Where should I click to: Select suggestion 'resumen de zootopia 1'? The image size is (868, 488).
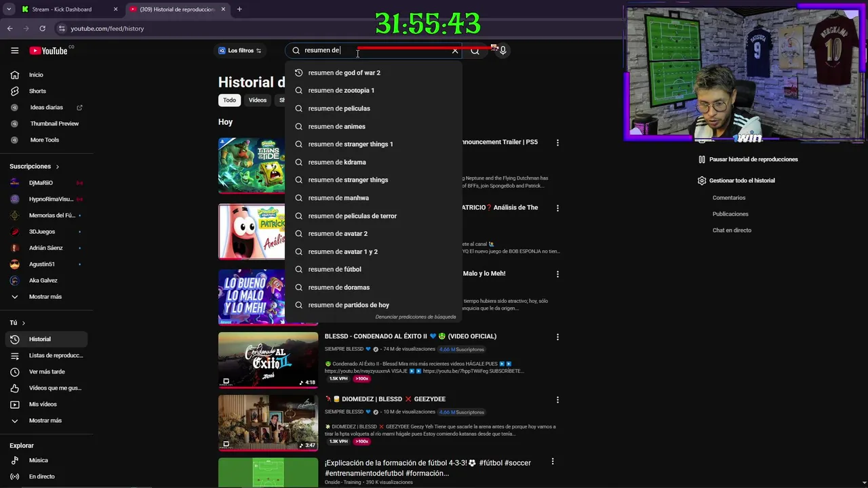374,90
